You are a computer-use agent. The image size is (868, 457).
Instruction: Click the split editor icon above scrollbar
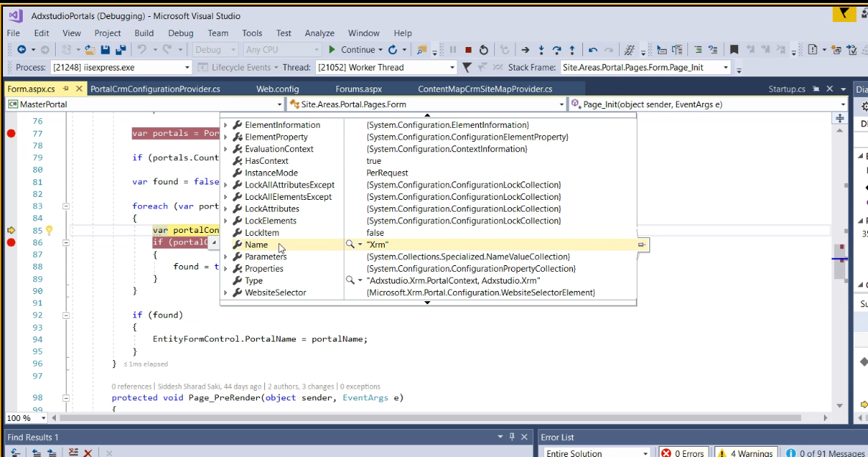click(840, 118)
